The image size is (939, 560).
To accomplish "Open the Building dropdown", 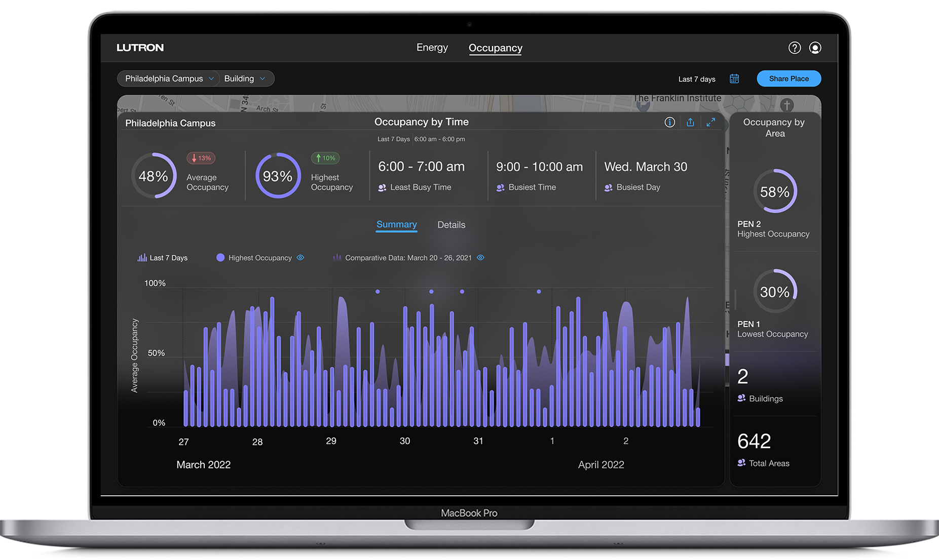I will point(246,78).
